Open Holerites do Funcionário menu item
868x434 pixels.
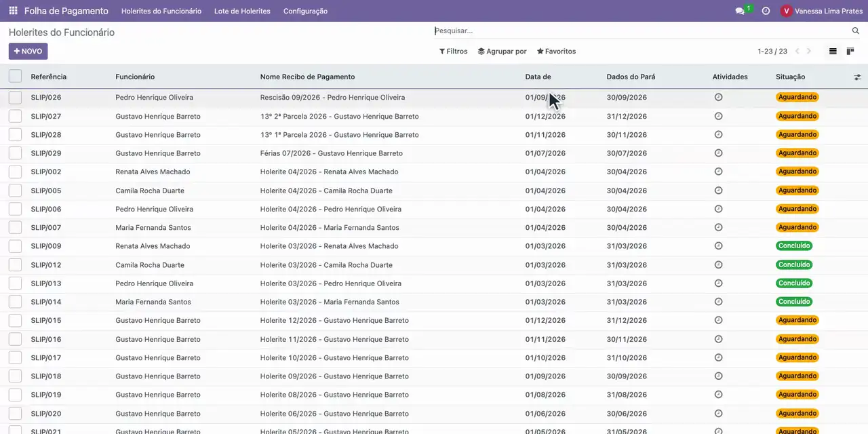[161, 11]
